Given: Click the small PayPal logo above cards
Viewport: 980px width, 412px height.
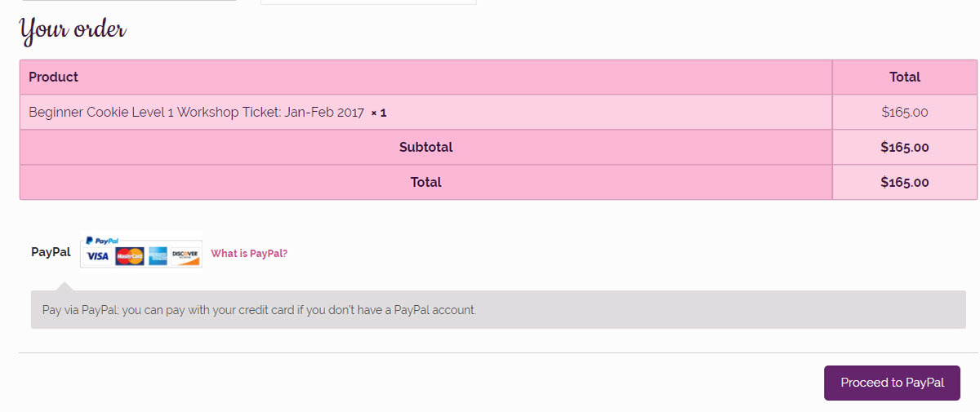Looking at the screenshot, I should coord(102,241).
